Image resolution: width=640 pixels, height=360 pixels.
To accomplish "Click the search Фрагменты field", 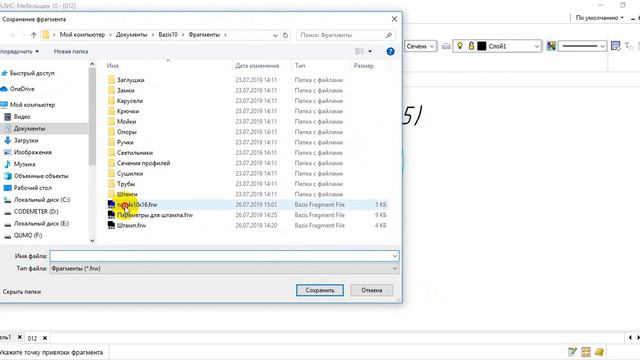I will [346, 35].
